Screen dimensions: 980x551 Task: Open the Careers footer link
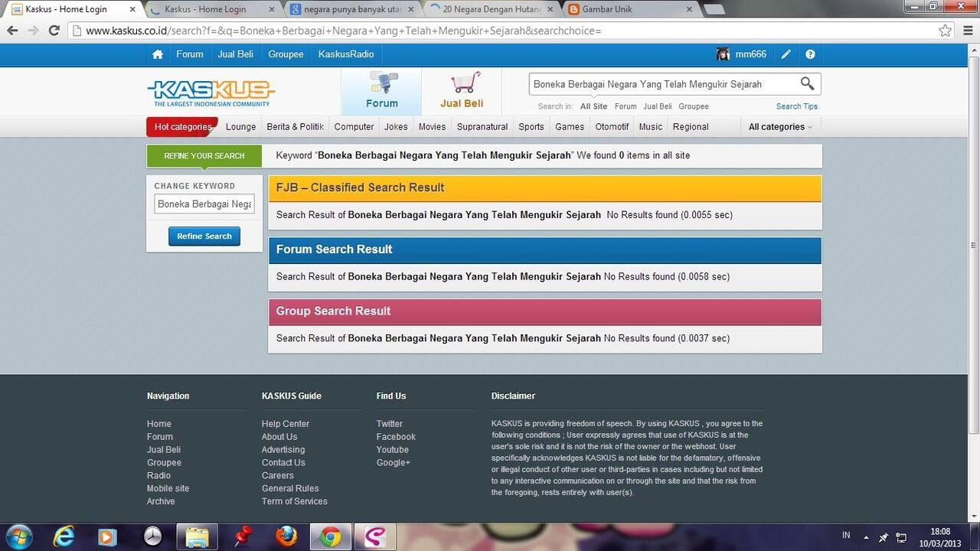(277, 475)
